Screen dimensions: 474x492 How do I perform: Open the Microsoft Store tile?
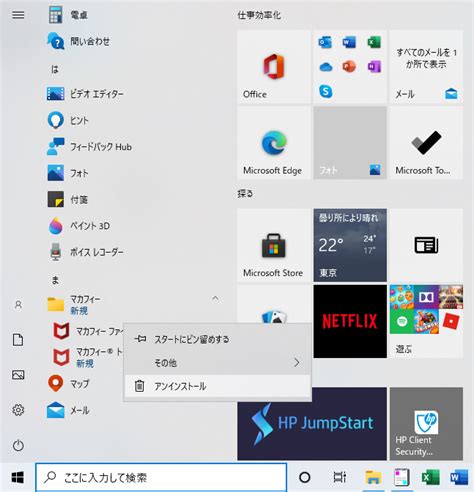point(274,245)
